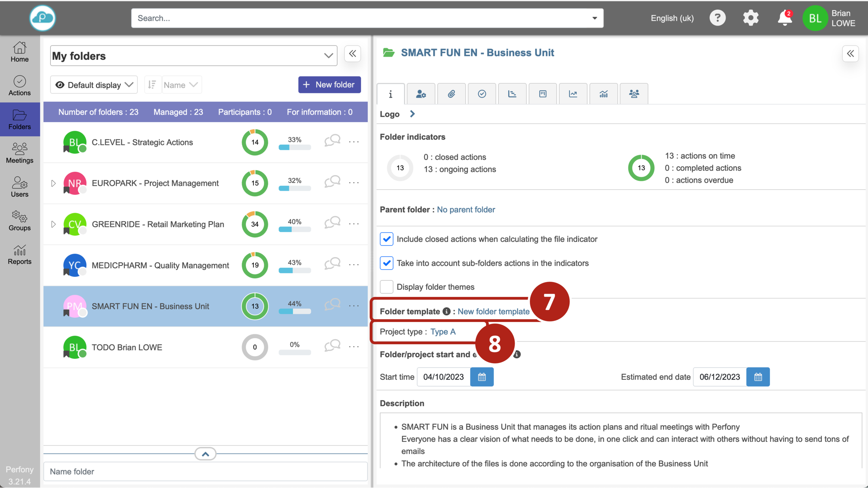Click the sort order icon

(x=152, y=85)
